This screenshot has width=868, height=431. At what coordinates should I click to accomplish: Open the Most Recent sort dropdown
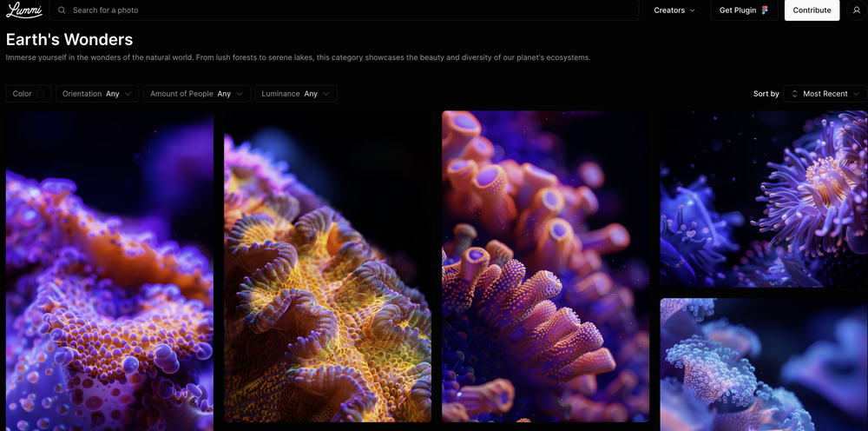pos(825,94)
